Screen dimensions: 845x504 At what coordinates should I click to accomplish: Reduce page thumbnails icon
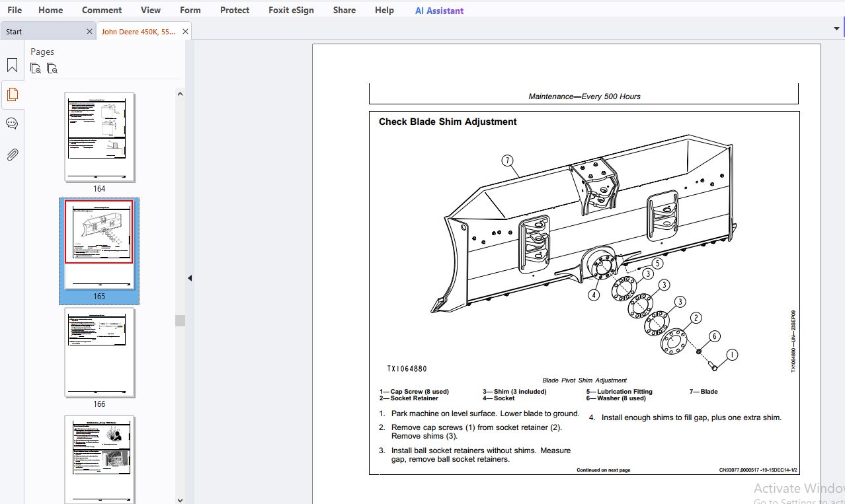52,68
